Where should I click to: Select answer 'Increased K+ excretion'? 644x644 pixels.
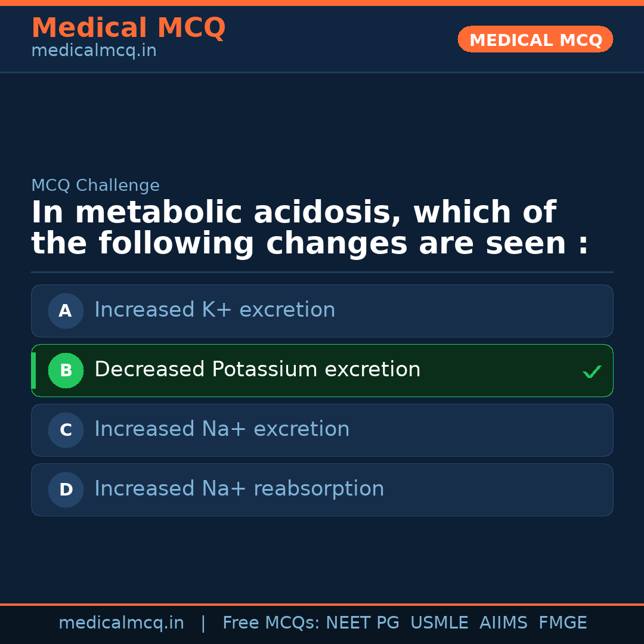point(215,310)
